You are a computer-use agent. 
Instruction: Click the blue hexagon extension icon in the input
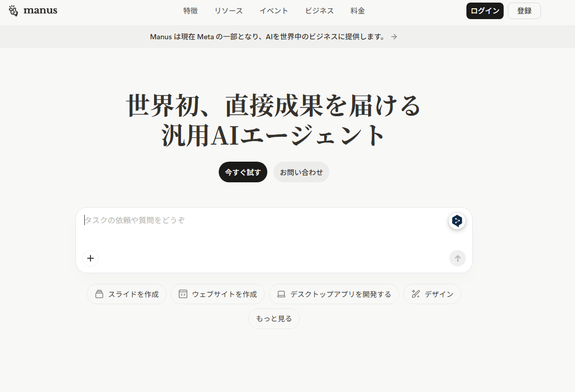[x=457, y=221]
